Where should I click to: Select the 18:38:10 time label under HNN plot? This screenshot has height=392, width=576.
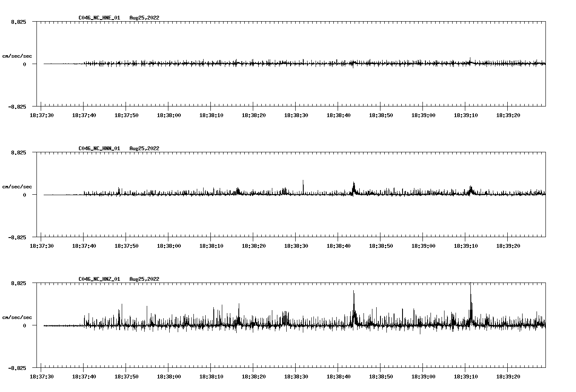211,246
